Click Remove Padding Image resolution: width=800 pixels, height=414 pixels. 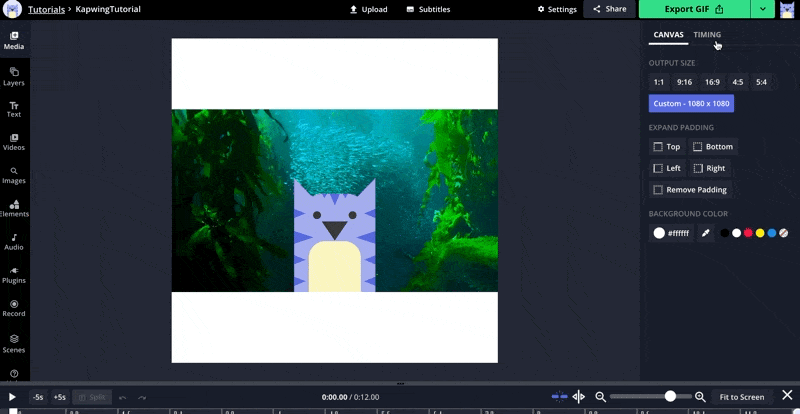690,189
